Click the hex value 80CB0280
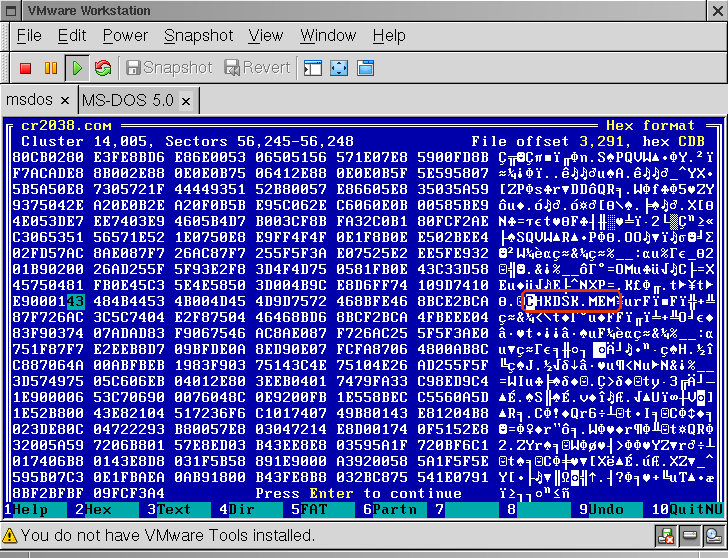Image resolution: width=728 pixels, height=558 pixels. coord(48,157)
